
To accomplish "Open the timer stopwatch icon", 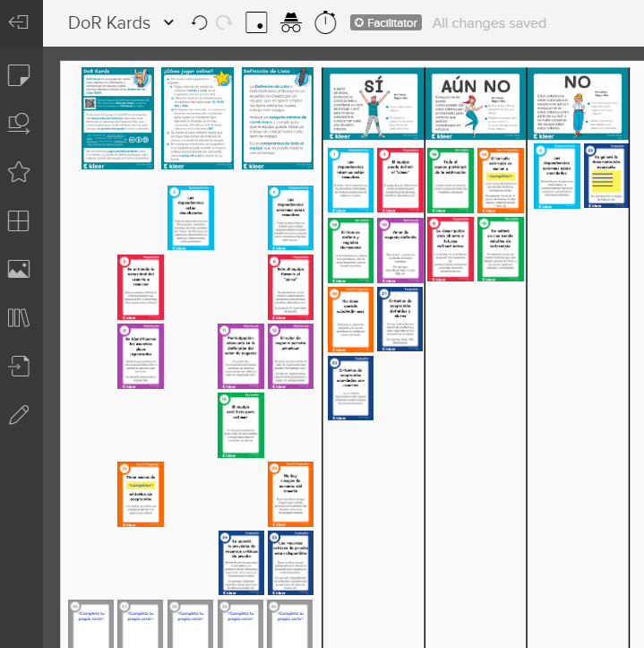I will pos(325,22).
